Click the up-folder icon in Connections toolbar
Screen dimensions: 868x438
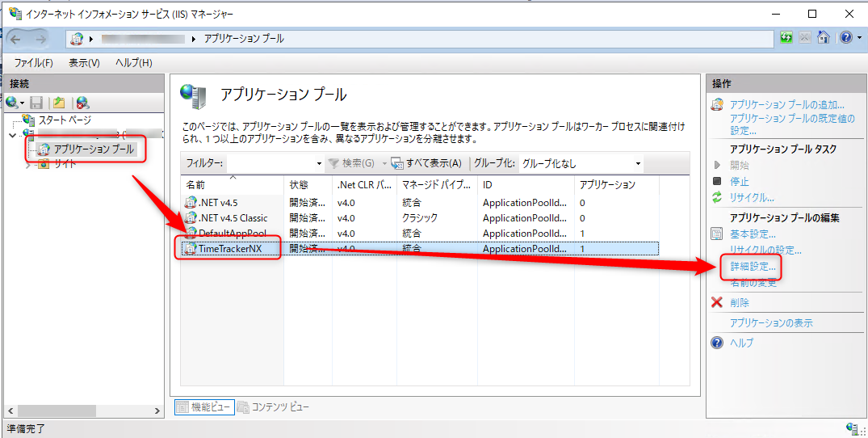pyautogui.click(x=59, y=102)
